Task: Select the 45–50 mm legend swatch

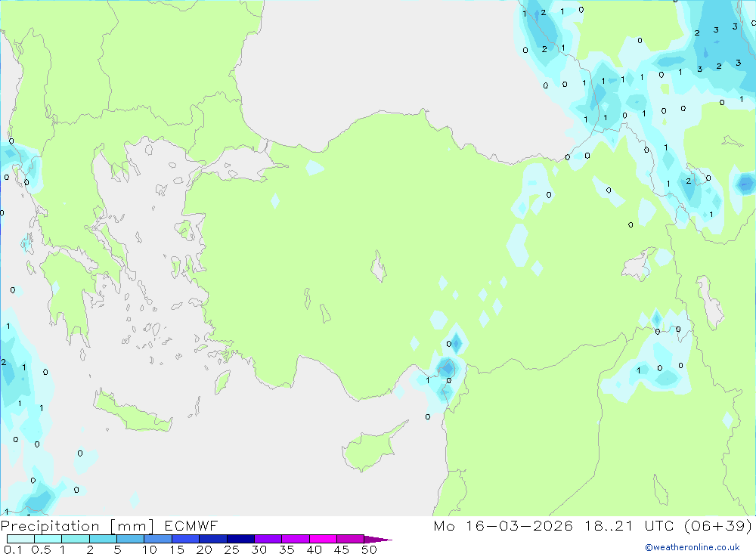Action: pyautogui.click(x=350, y=539)
